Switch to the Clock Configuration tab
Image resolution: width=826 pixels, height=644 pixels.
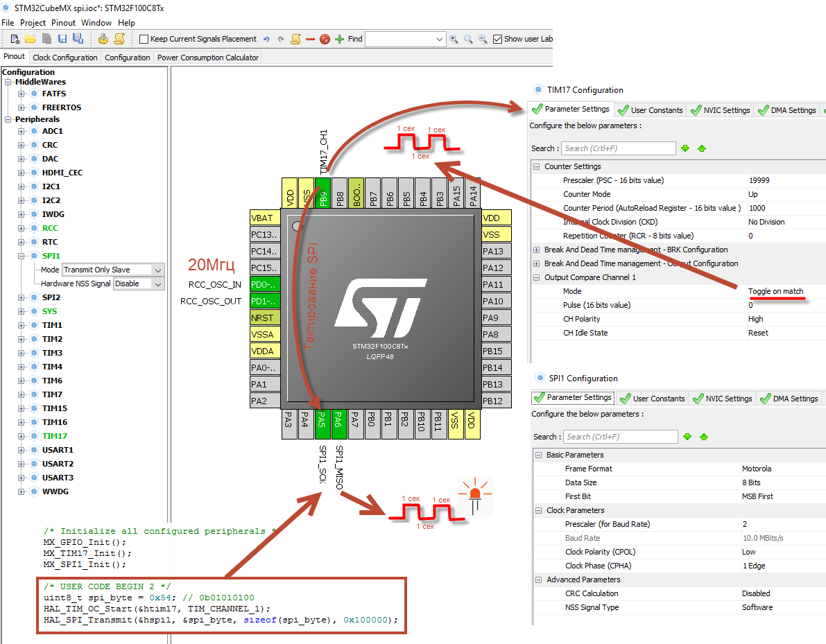tap(65, 58)
